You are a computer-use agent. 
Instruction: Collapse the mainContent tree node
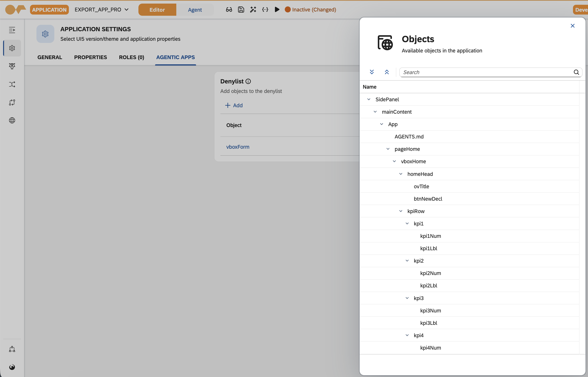[x=375, y=112]
